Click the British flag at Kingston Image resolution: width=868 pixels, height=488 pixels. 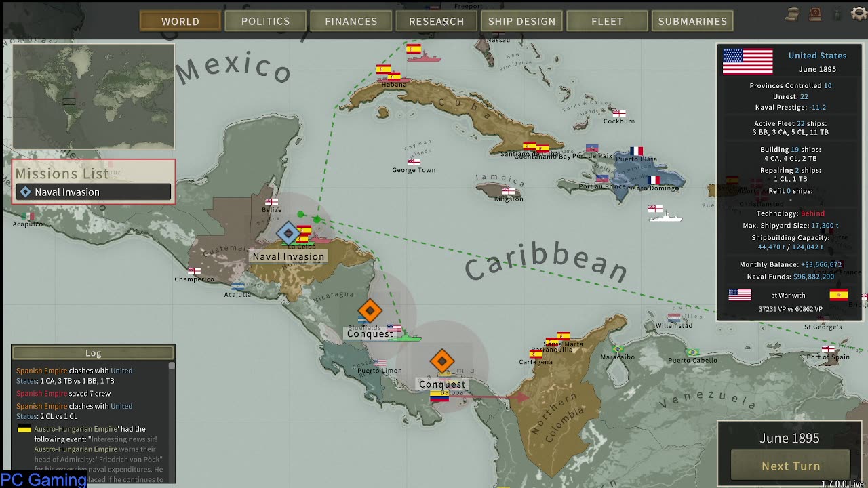pyautogui.click(x=509, y=191)
